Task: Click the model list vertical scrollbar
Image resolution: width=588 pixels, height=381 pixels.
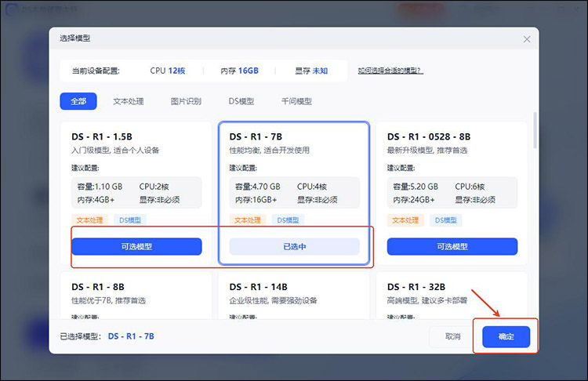Action: point(535,130)
